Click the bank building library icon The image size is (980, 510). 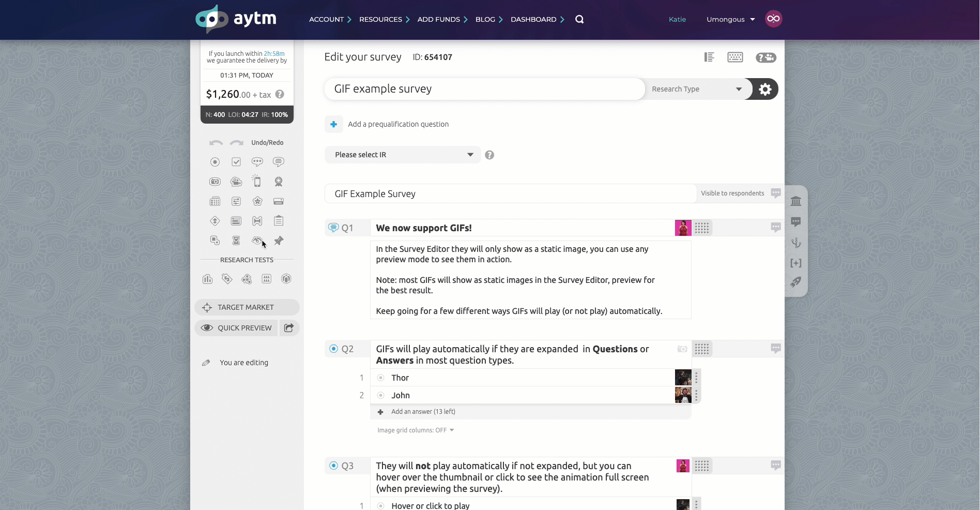click(x=796, y=201)
